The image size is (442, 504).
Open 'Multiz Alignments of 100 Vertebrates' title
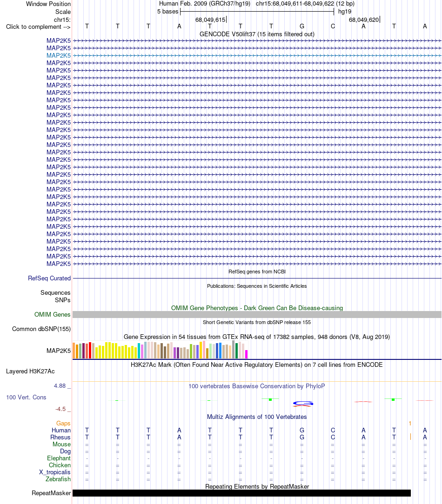point(257,417)
